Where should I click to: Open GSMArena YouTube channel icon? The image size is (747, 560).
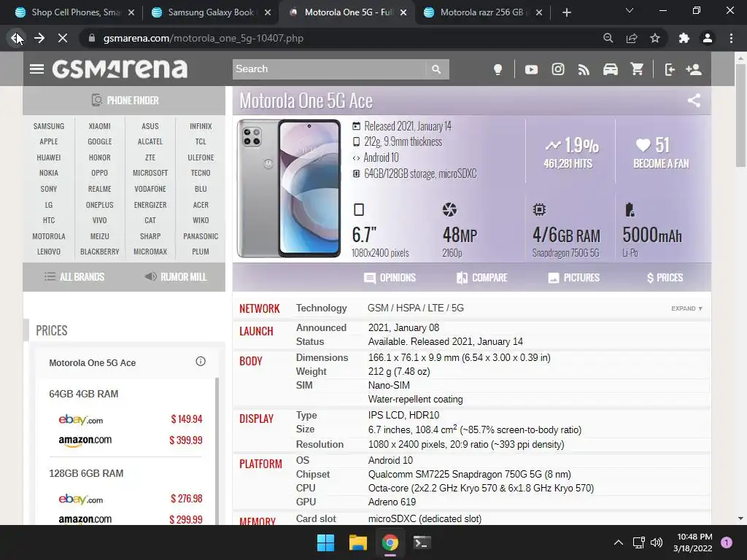[531, 69]
